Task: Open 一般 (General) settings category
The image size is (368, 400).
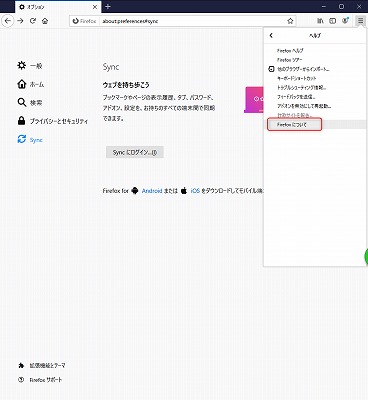Action: [x=30, y=66]
